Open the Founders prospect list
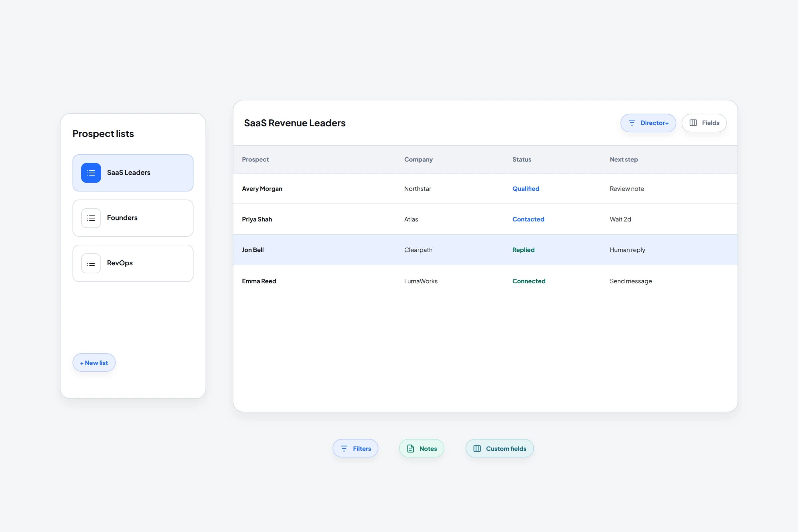 coord(133,218)
